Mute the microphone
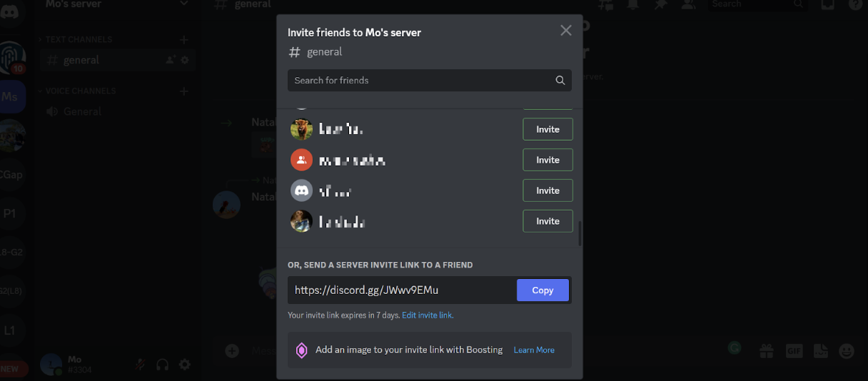868x381 pixels. pos(141,365)
